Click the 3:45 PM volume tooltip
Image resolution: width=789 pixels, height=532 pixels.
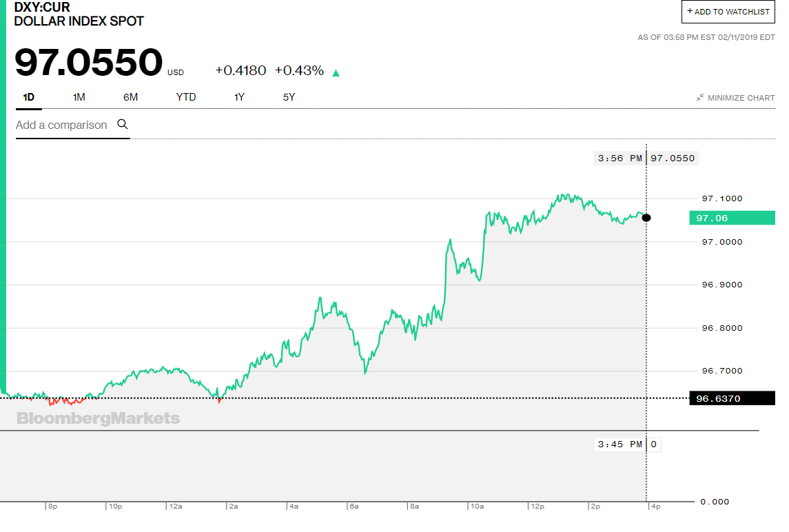[620, 444]
